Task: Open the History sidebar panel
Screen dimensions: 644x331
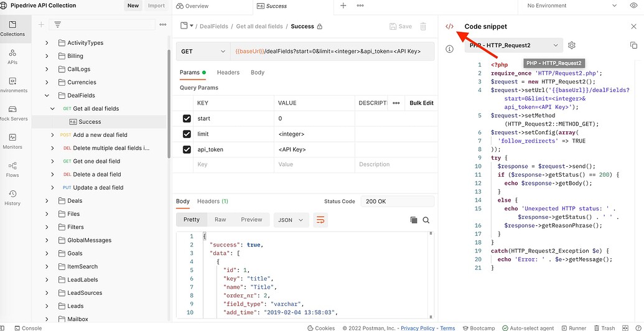Action: click(12, 197)
